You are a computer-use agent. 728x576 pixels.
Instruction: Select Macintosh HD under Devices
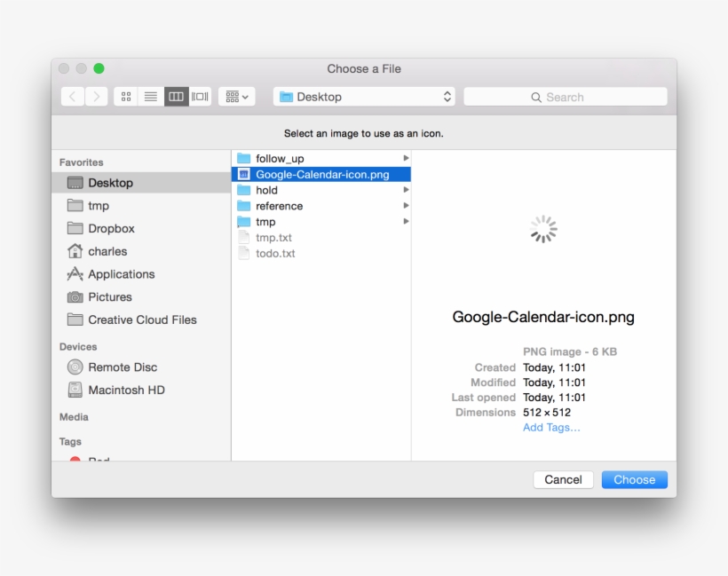coord(141,390)
